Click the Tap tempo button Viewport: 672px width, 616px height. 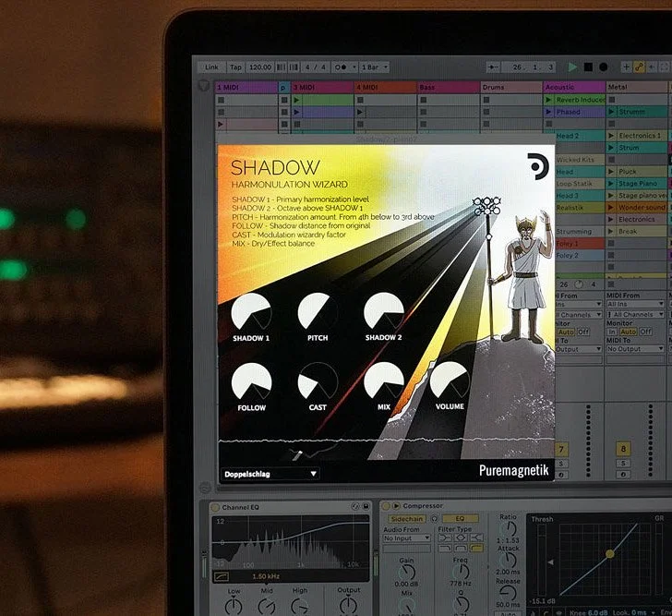click(x=235, y=67)
